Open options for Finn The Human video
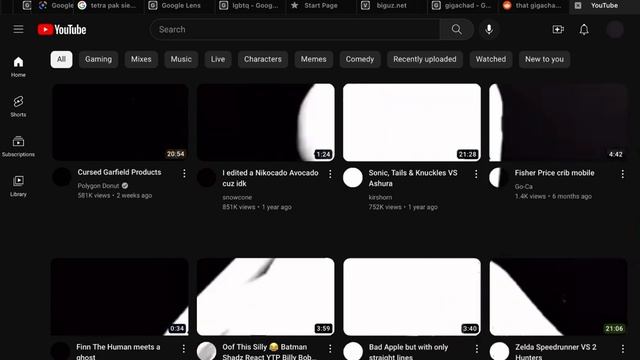 [184, 349]
